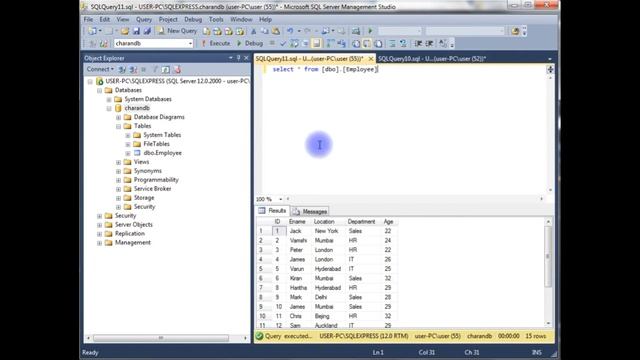Click the Department column header
The width and height of the screenshot is (640, 360).
point(361,222)
